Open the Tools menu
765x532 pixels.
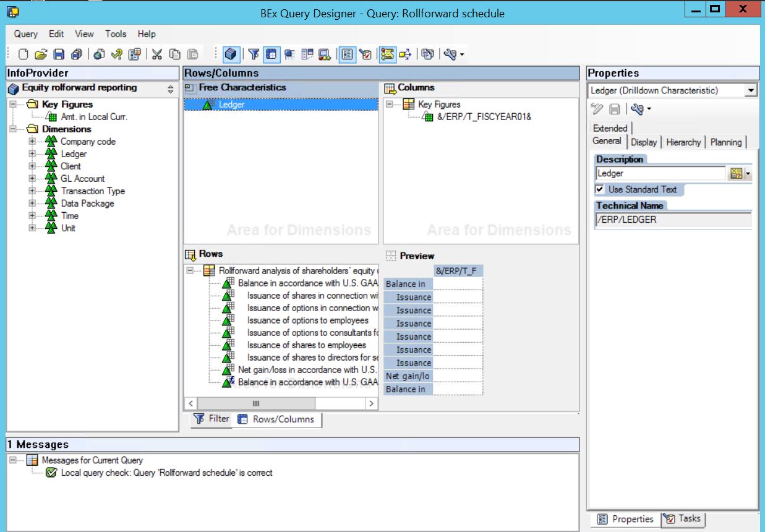[115, 34]
